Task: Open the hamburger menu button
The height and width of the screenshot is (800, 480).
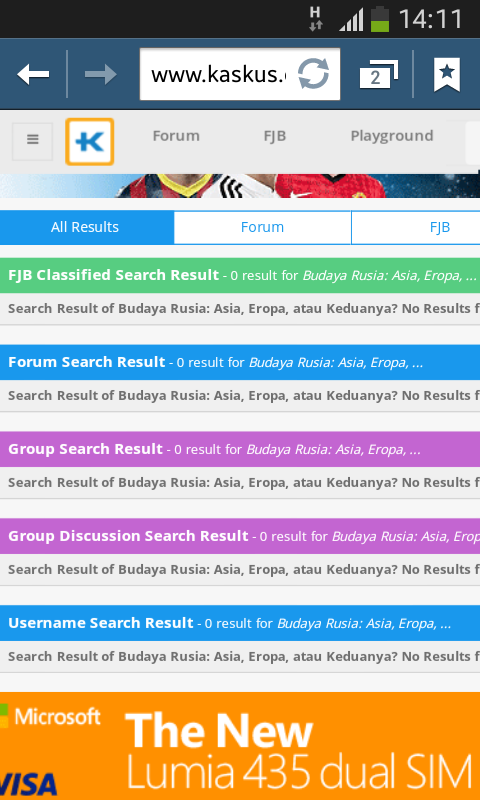Action: pyautogui.click(x=33, y=141)
